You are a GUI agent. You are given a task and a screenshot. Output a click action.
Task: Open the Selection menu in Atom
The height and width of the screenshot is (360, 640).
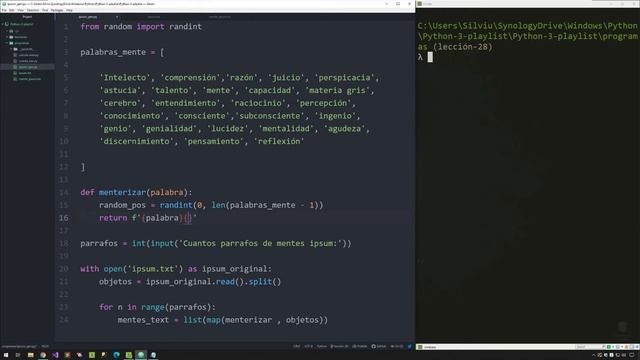pos(33,10)
